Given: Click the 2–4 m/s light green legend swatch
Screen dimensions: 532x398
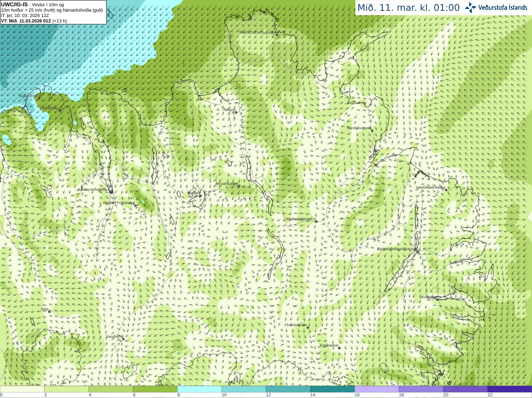Looking at the screenshot, I should 66,389.
